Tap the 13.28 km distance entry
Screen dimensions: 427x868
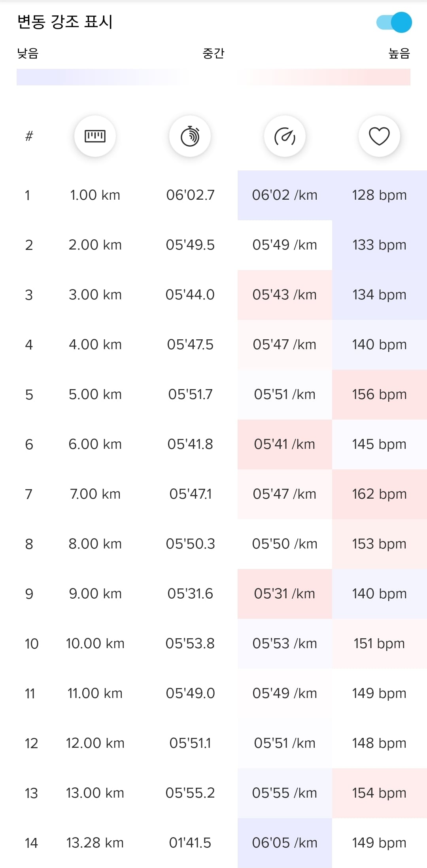coord(95,843)
